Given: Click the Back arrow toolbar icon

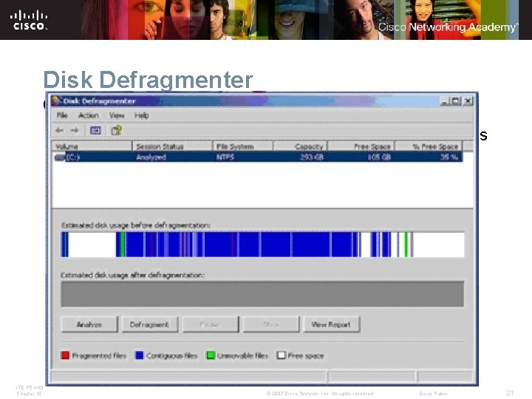Looking at the screenshot, I should (60, 130).
